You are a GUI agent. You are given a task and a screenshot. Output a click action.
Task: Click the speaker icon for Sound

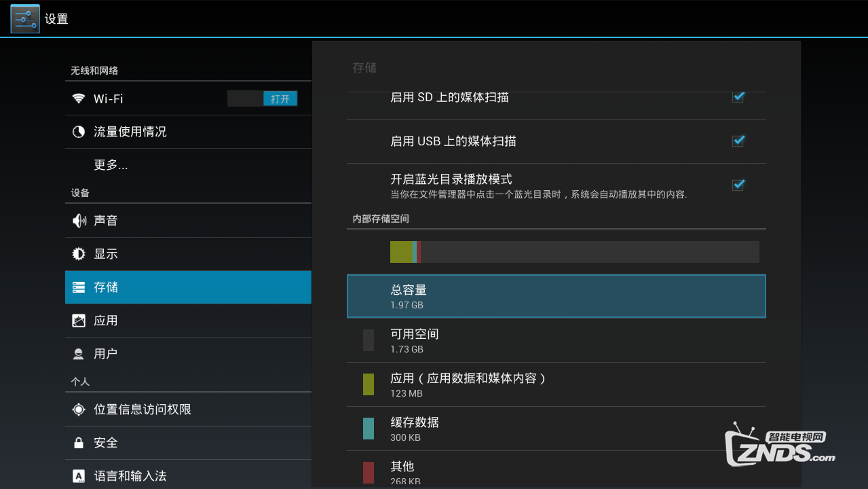79,221
